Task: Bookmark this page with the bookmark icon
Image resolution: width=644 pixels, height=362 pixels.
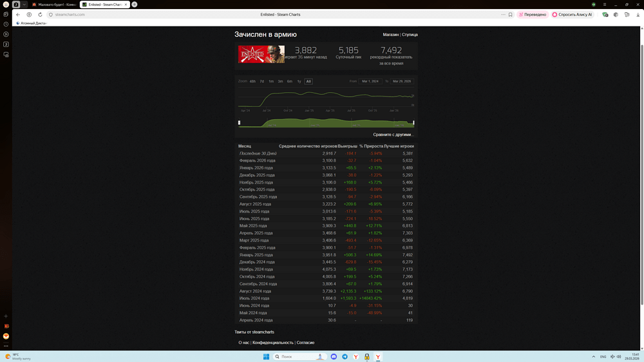Action: pos(511,14)
